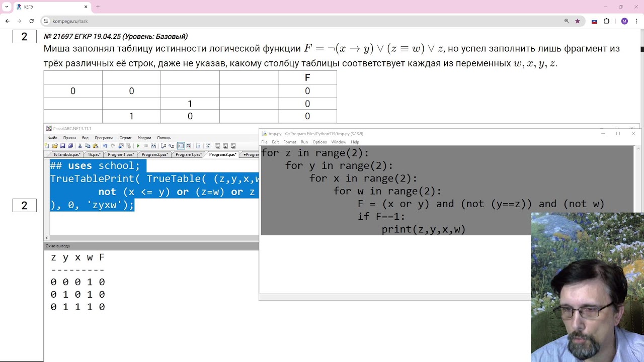This screenshot has height=362, width=644.
Task: Open Правка menu in PascalABC
Action: point(69,138)
